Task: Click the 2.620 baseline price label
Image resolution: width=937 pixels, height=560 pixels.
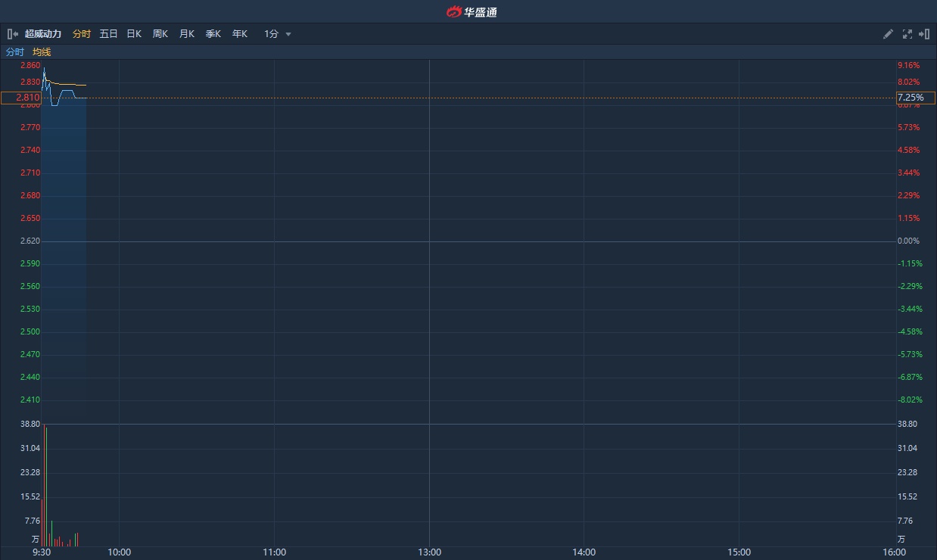Action: pyautogui.click(x=30, y=241)
